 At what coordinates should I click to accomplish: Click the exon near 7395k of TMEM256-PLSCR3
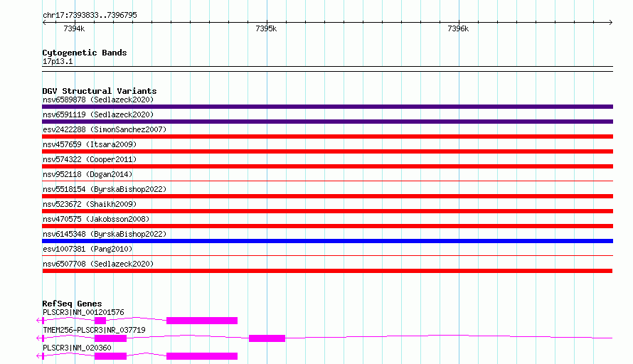click(x=267, y=338)
